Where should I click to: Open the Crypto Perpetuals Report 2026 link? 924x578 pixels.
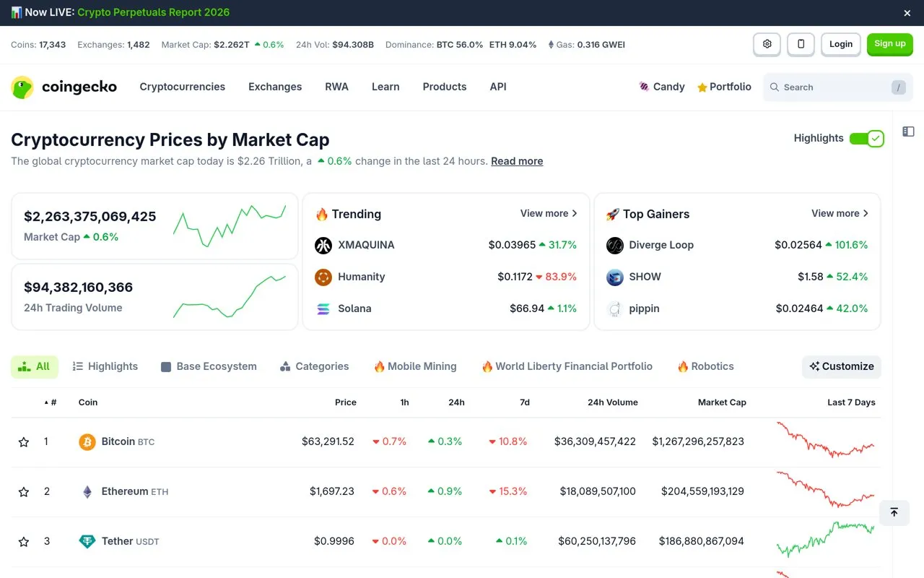pyautogui.click(x=154, y=12)
